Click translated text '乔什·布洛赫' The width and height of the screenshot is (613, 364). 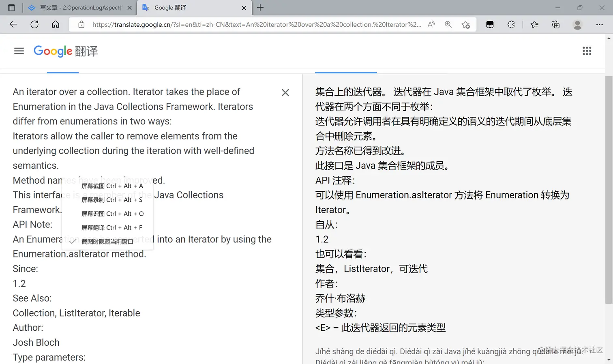(341, 298)
